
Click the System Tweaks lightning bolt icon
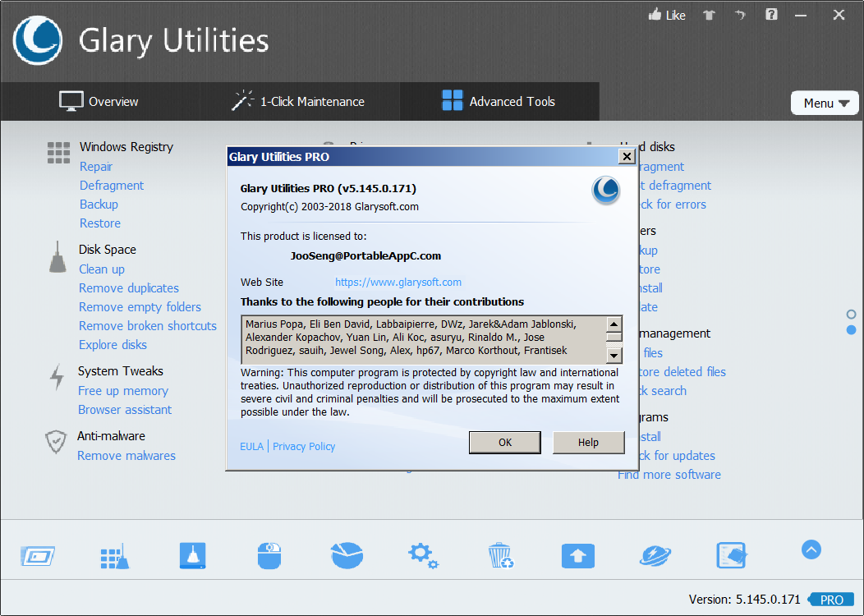[57, 377]
